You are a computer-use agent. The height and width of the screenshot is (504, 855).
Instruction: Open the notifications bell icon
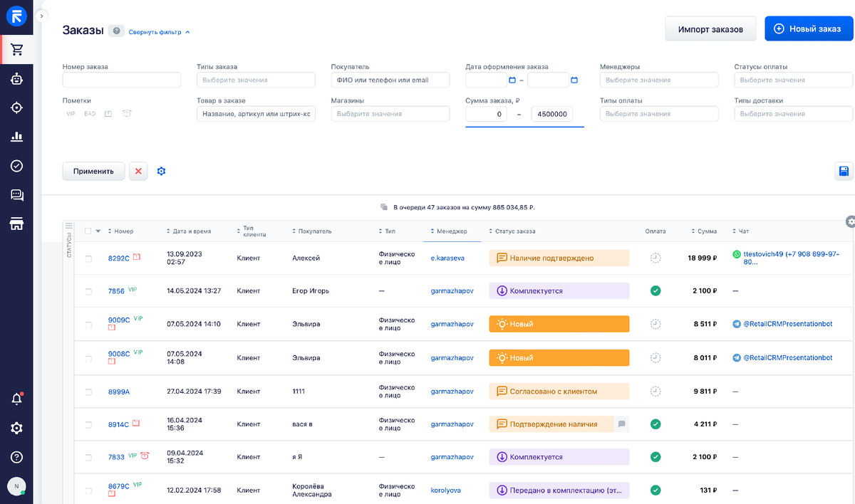point(16,399)
